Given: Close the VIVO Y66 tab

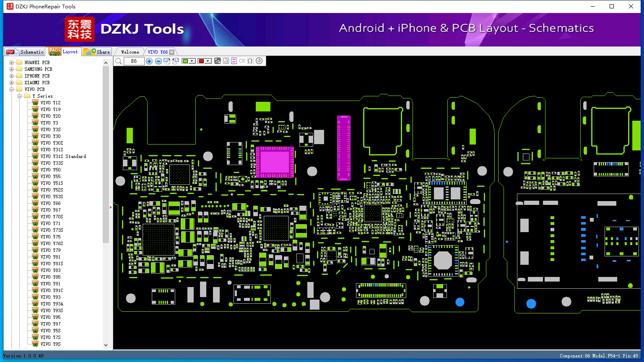Looking at the screenshot, I should tap(171, 52).
